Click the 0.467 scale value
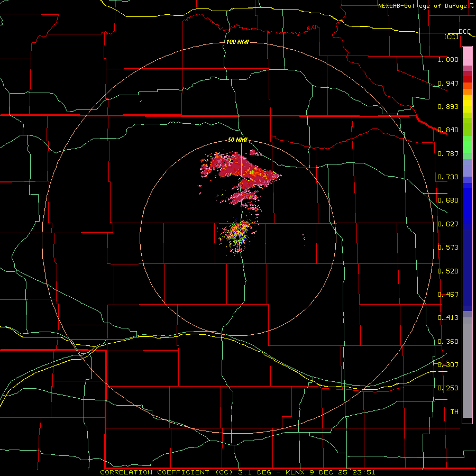The image size is (476, 476). click(448, 295)
